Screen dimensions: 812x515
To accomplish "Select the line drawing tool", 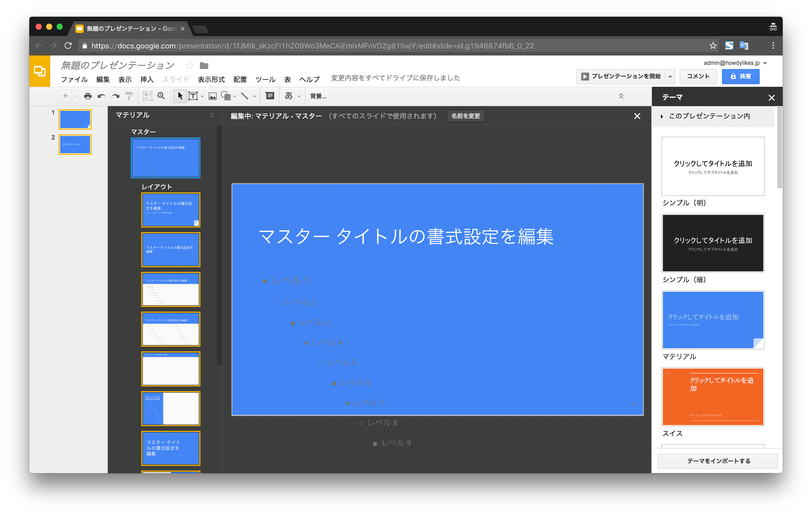I will [x=245, y=96].
